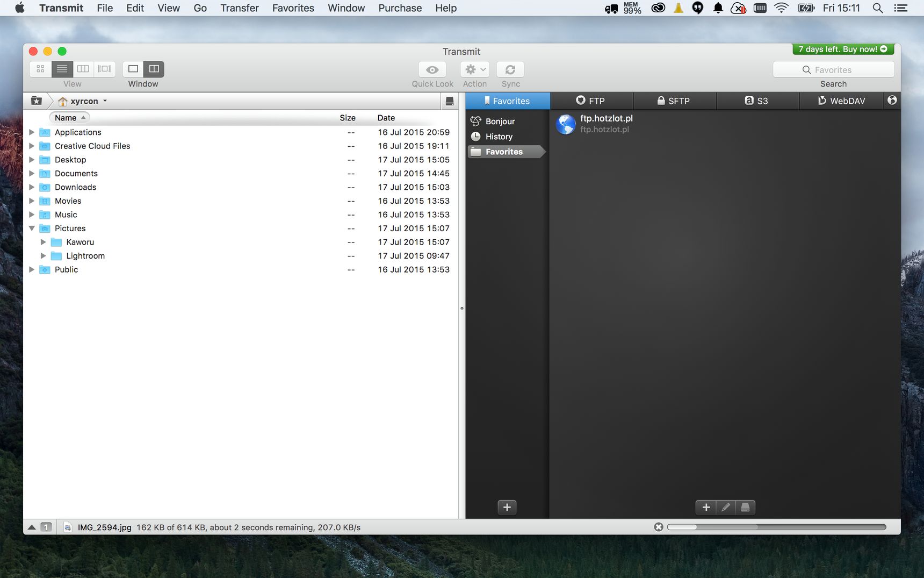Click the transfer progress bar
The width and height of the screenshot is (924, 578).
coord(777,527)
